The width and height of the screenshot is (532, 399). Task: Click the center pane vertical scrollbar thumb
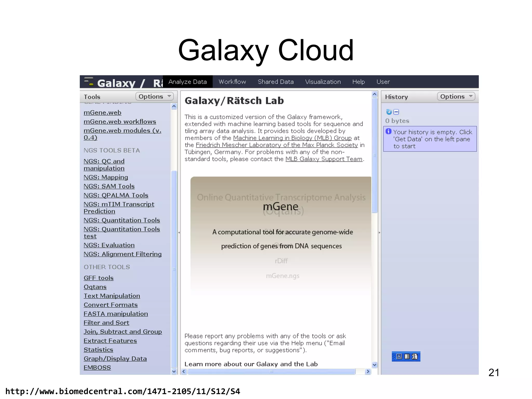tap(375, 155)
